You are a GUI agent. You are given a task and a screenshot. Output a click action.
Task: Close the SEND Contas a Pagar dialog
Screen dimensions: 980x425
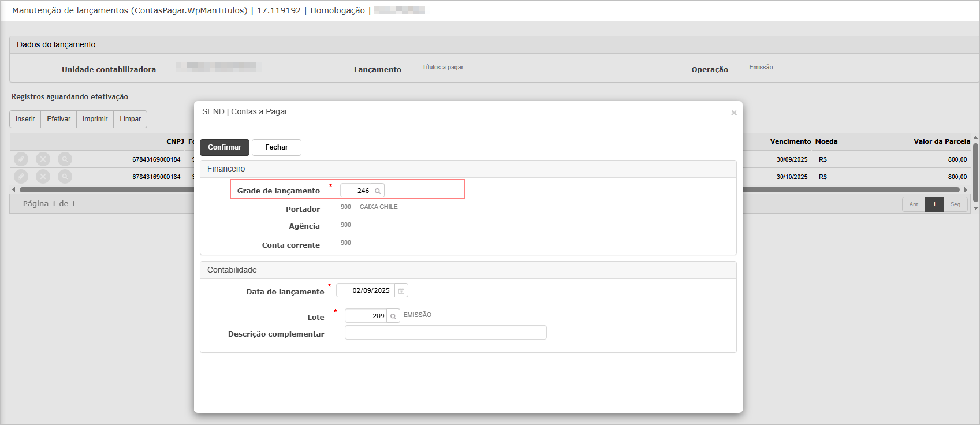click(734, 113)
